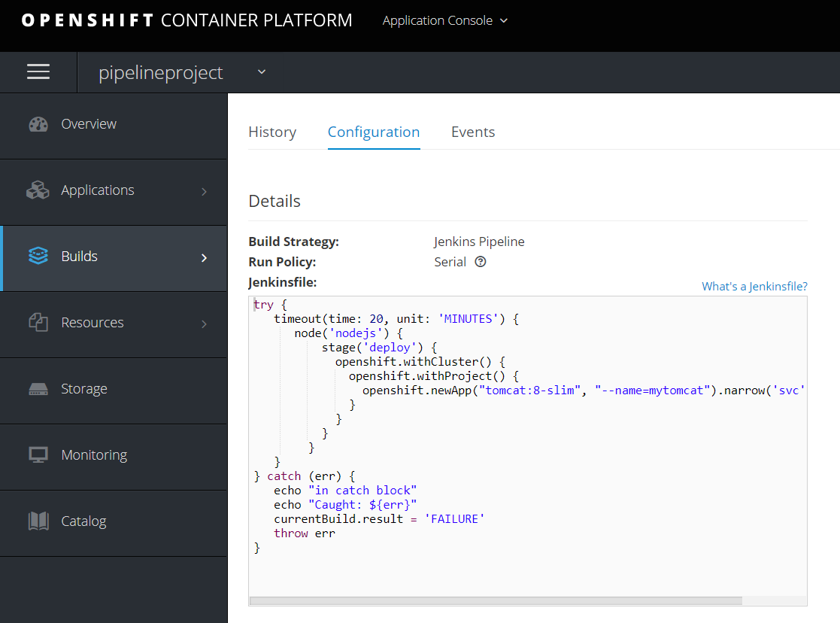Image resolution: width=840 pixels, height=623 pixels.
Task: Expand the Resources submenu chevron
Action: (x=204, y=324)
